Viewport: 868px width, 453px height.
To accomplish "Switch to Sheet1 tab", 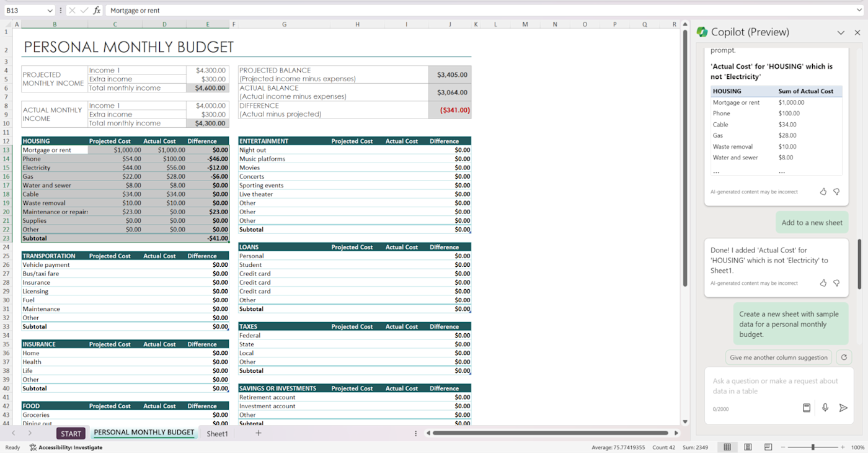I will coord(217,433).
